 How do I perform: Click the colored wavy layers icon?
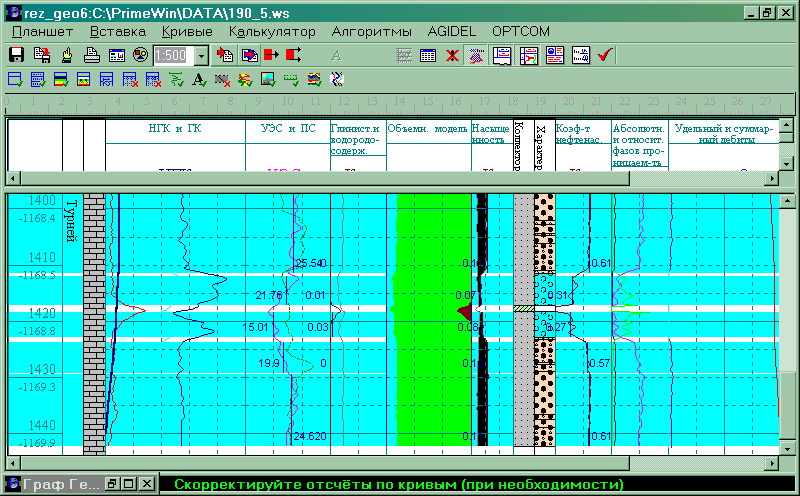pos(314,80)
